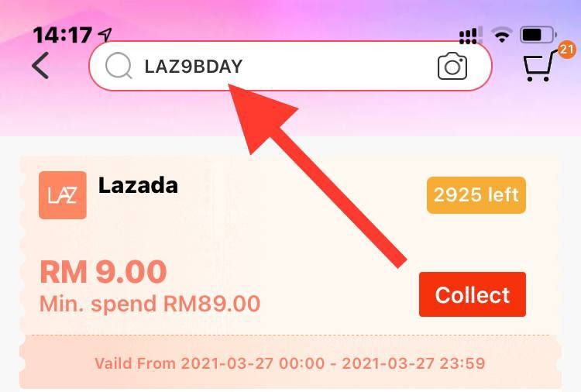Tap the blank area of the voucher card
This screenshot has height=392, width=581.
click(x=297, y=237)
